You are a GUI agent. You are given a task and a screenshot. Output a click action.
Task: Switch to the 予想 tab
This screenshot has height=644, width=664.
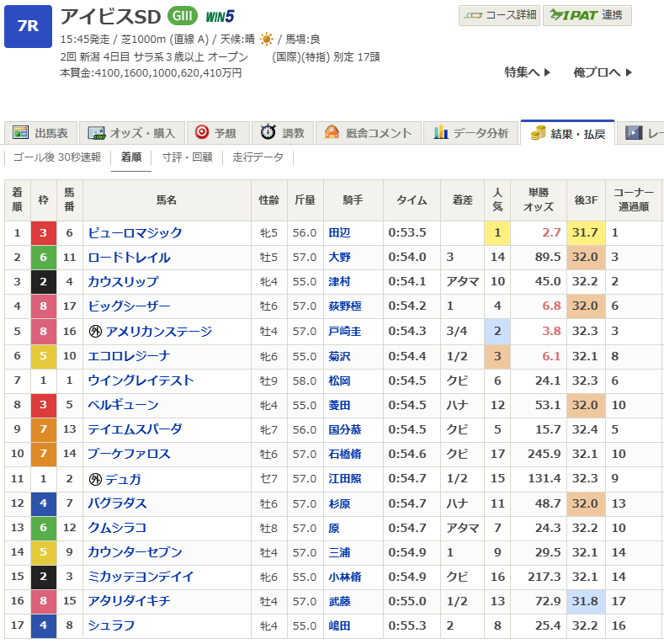[x=218, y=133]
